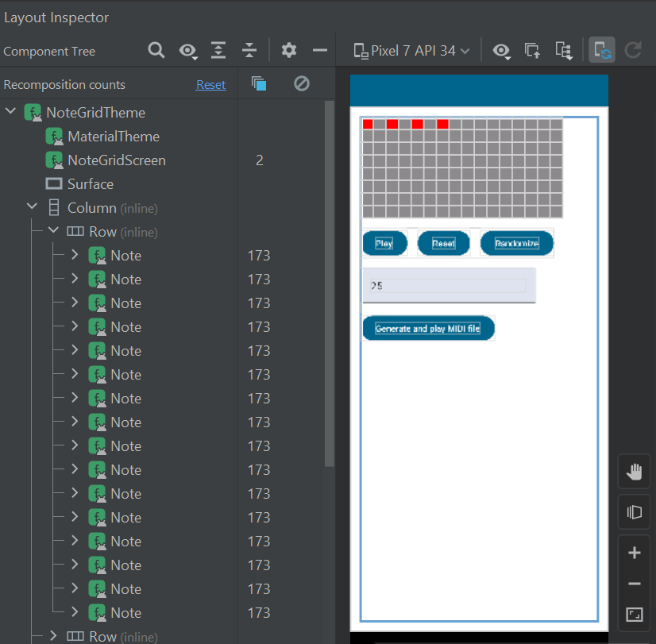The image size is (656, 644).
Task: Expand all nodes in Component Tree
Action: [x=218, y=51]
